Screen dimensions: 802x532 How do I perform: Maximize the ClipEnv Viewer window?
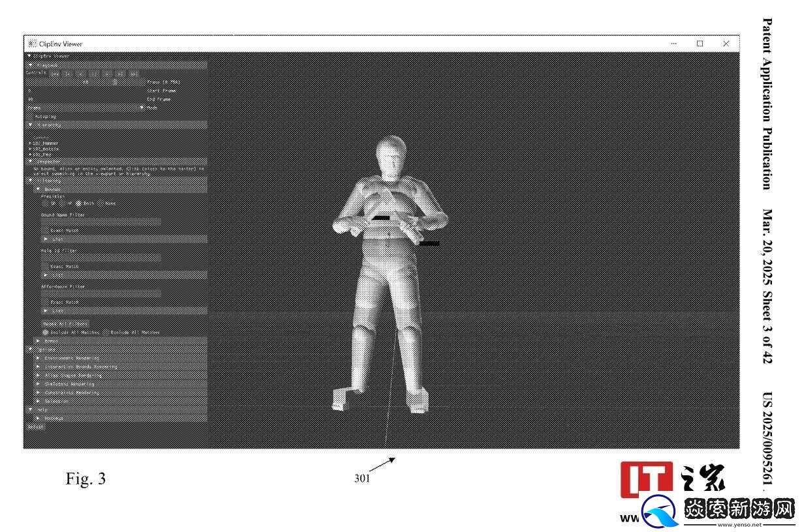point(700,44)
